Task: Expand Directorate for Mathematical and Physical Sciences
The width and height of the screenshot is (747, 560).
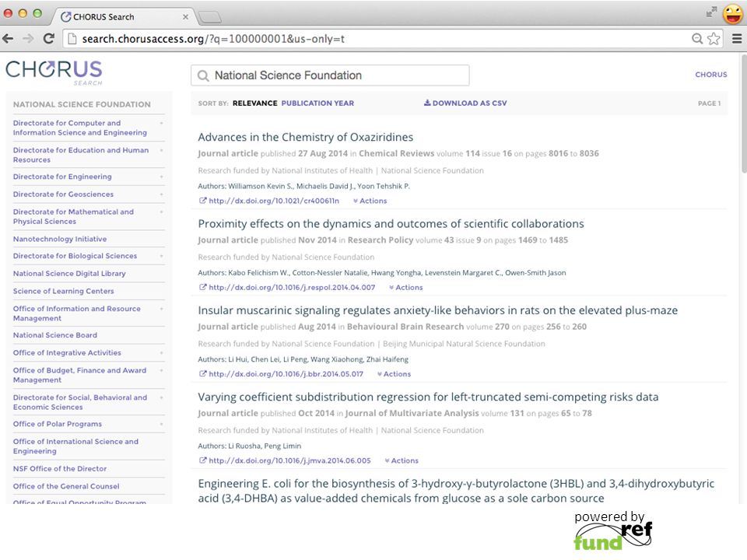Action: [162, 212]
